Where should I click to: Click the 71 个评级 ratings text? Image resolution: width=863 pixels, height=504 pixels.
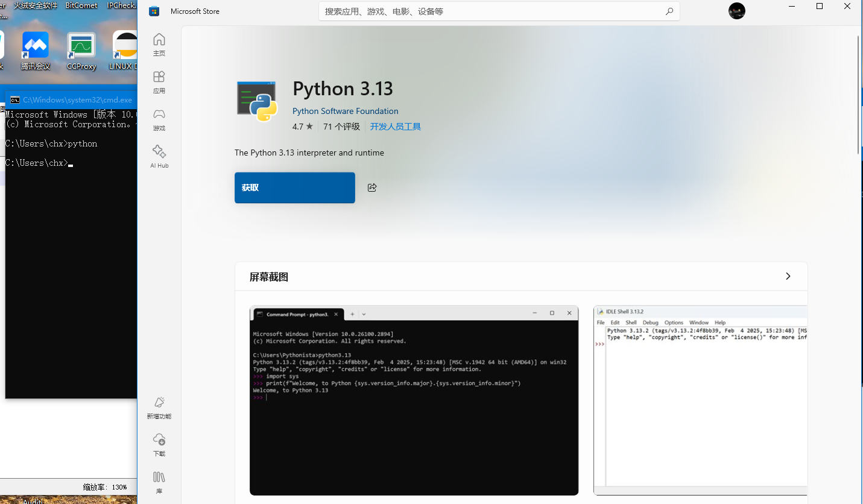pyautogui.click(x=341, y=127)
